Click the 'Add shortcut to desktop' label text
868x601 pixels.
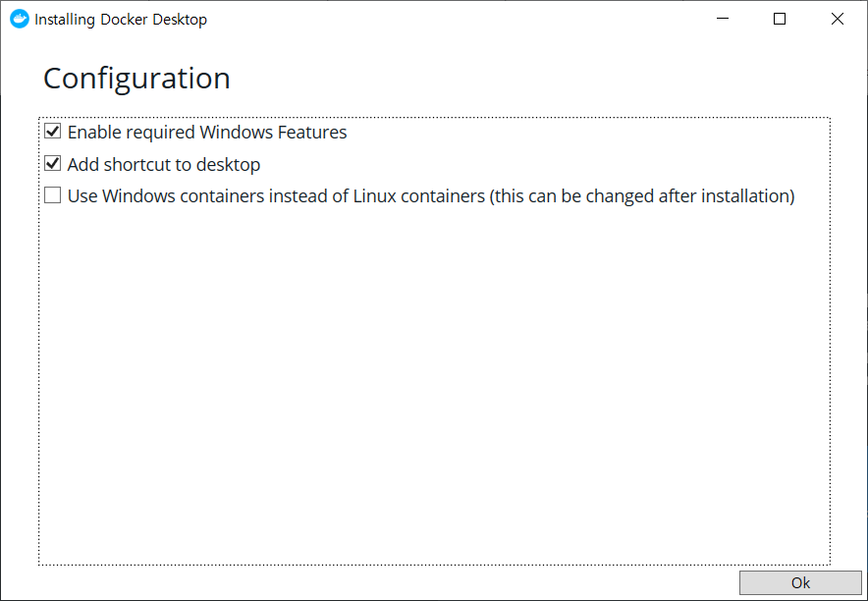tap(163, 164)
